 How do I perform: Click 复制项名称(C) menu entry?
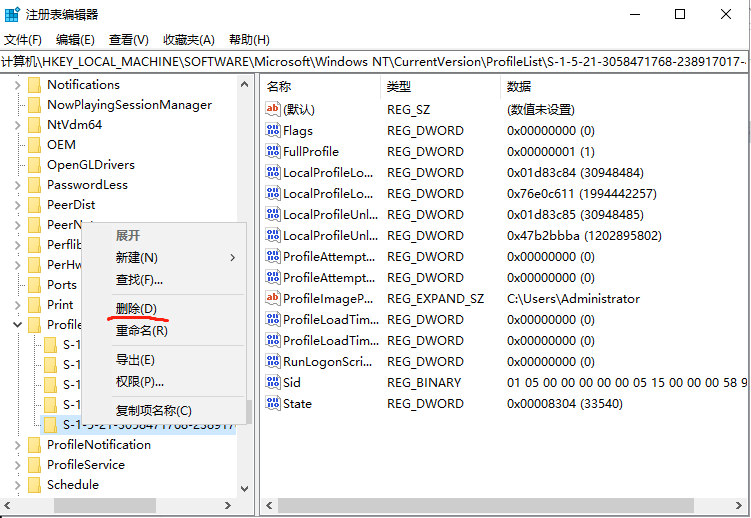[x=153, y=411]
